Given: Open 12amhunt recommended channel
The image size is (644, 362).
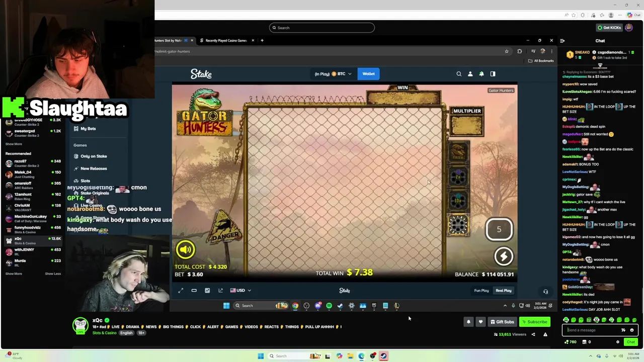Looking at the screenshot, I should coord(33,196).
